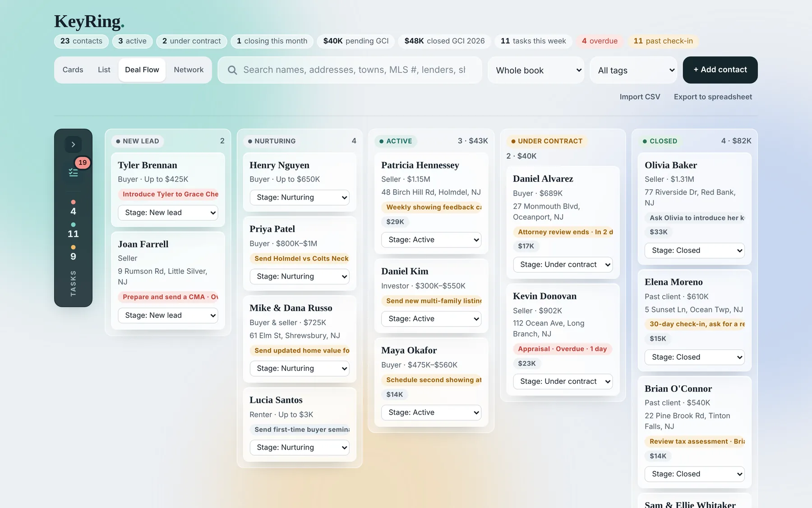This screenshot has width=812, height=508.
Task: Click Attorney review ends task tag
Action: [x=563, y=232]
